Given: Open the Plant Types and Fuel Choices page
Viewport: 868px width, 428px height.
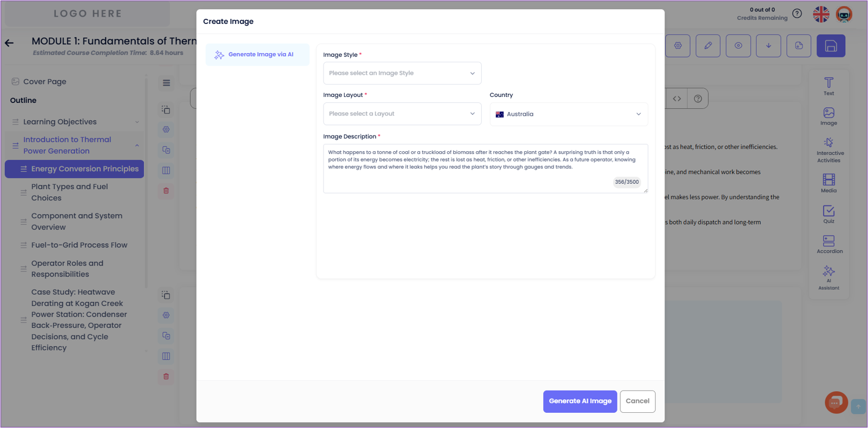Looking at the screenshot, I should click(69, 192).
